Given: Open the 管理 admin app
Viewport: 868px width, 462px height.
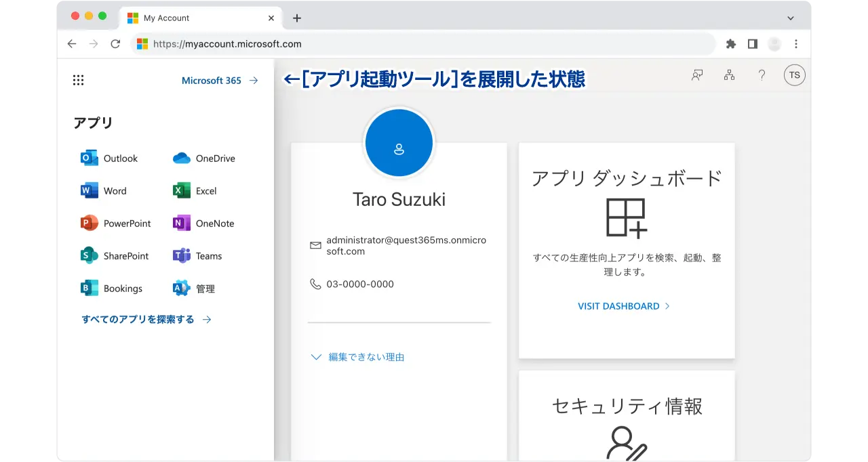Looking at the screenshot, I should point(194,288).
